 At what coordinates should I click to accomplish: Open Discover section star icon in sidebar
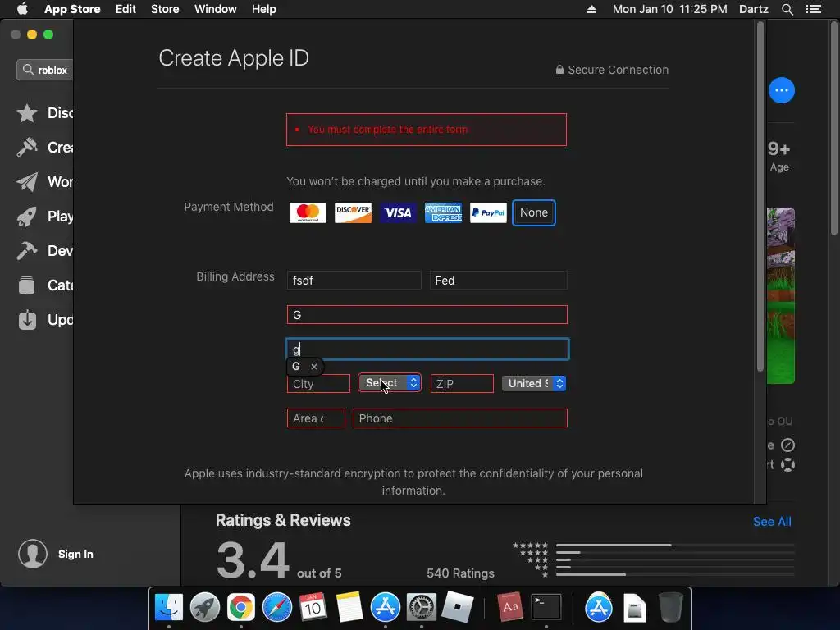tap(27, 113)
